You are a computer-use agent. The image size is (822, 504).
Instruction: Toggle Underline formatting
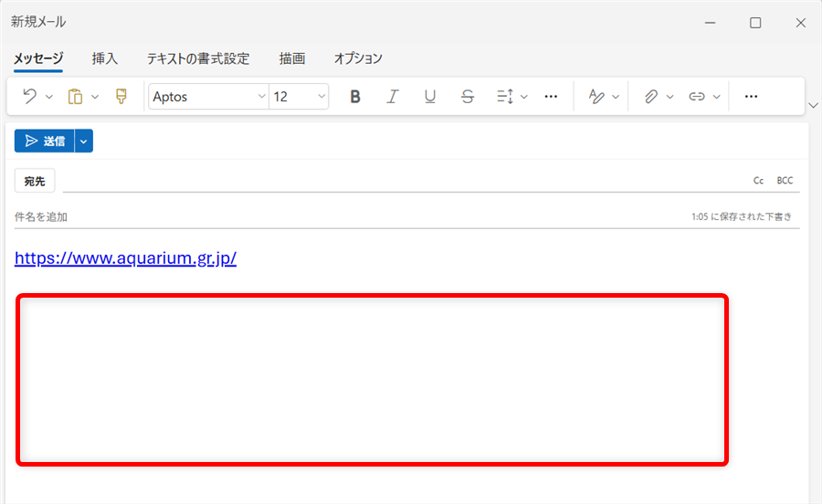click(x=430, y=96)
